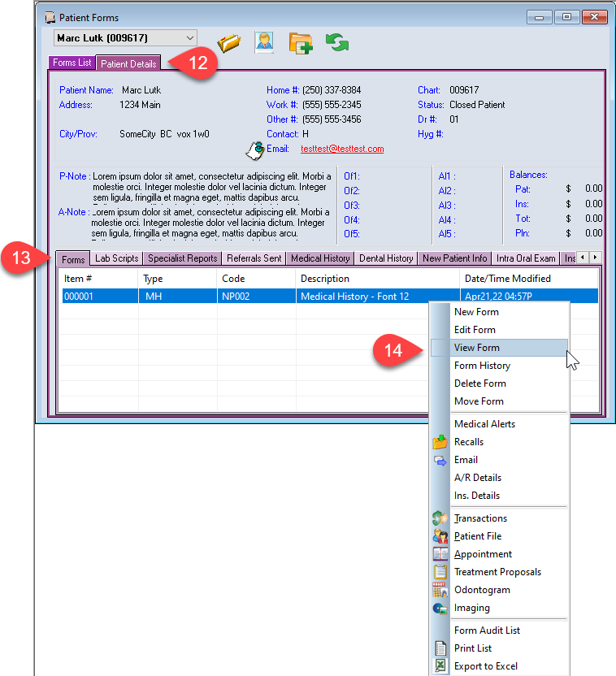Select Imaging menu entry text
This screenshot has height=676, width=616.
pyautogui.click(x=471, y=608)
